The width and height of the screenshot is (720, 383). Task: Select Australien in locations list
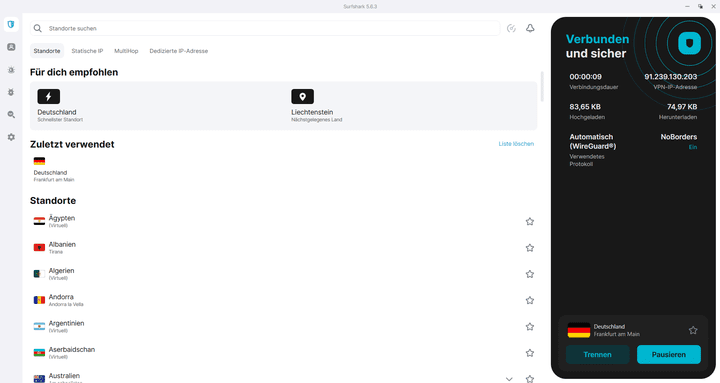click(x=283, y=377)
